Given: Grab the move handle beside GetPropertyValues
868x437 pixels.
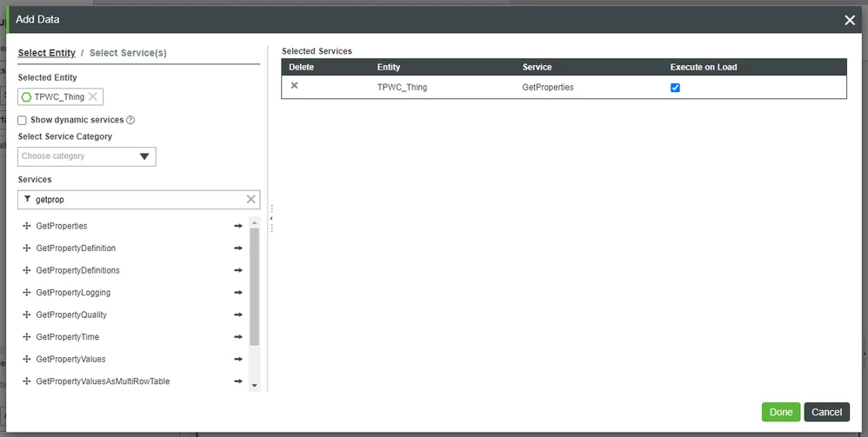Looking at the screenshot, I should (x=26, y=359).
